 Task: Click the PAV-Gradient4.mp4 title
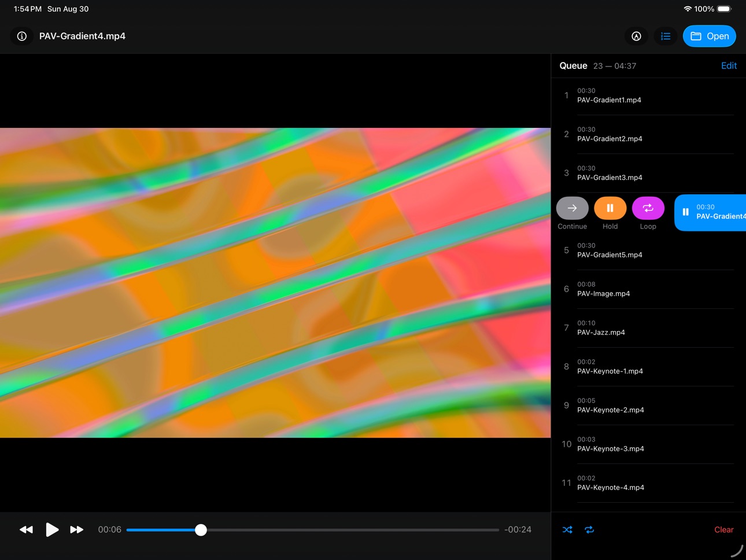pyautogui.click(x=82, y=36)
